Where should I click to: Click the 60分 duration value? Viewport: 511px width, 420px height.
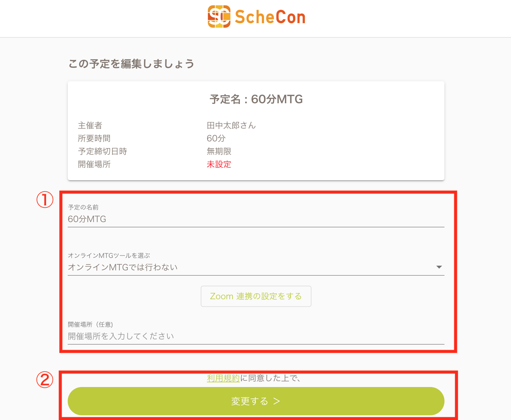pyautogui.click(x=216, y=138)
